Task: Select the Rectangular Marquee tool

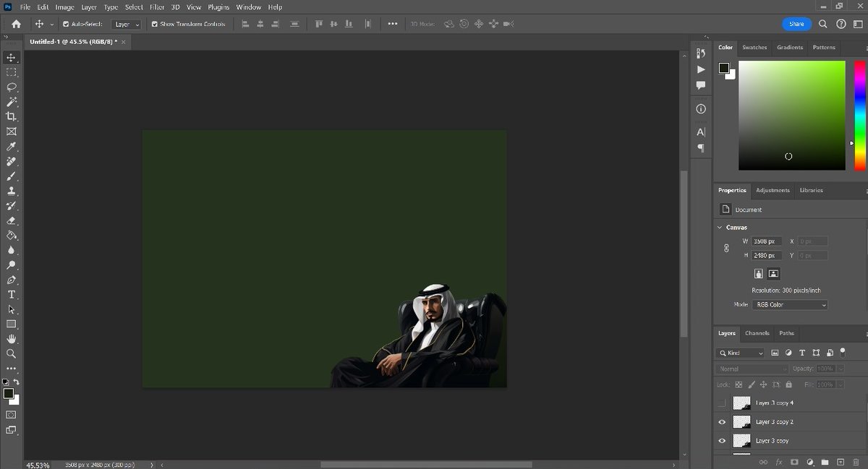Action: [x=12, y=72]
